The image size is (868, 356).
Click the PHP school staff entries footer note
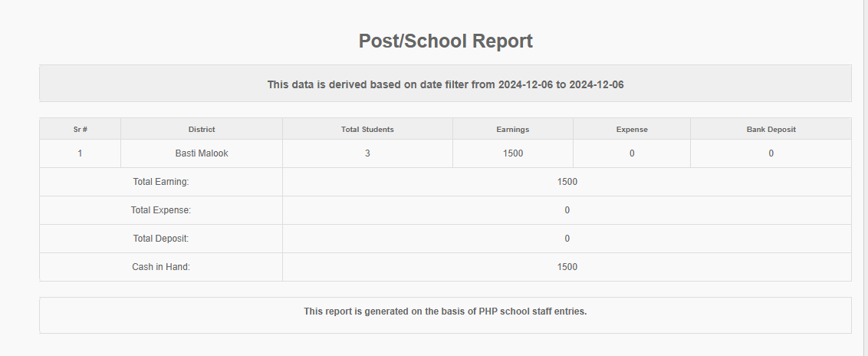tap(446, 311)
